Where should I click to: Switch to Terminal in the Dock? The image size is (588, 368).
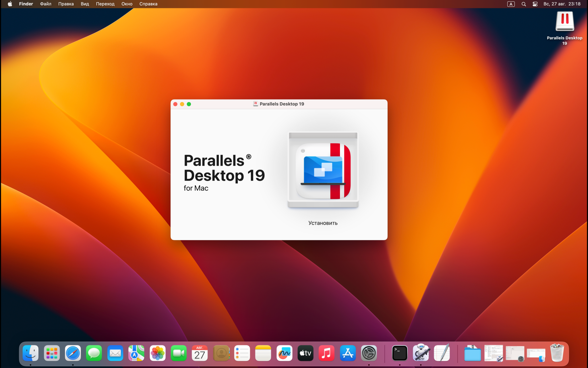[400, 353]
